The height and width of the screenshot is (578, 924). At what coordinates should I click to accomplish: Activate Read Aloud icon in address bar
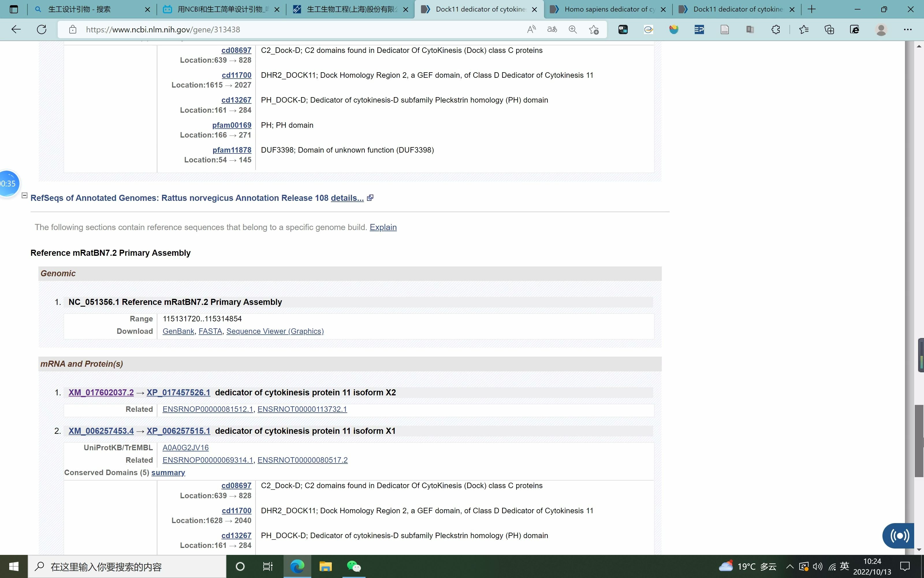(531, 29)
